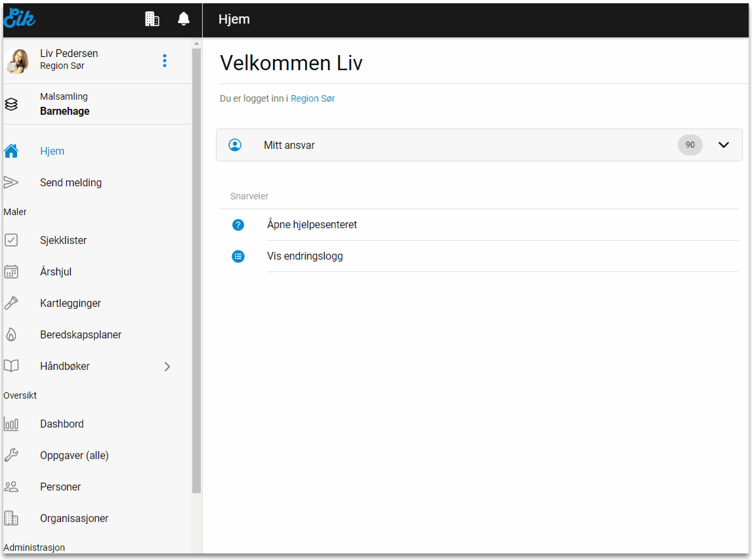Image resolution: width=752 pixels, height=560 pixels.
Task: Click the Kartlegginger flashlight icon
Action: pyautogui.click(x=11, y=304)
